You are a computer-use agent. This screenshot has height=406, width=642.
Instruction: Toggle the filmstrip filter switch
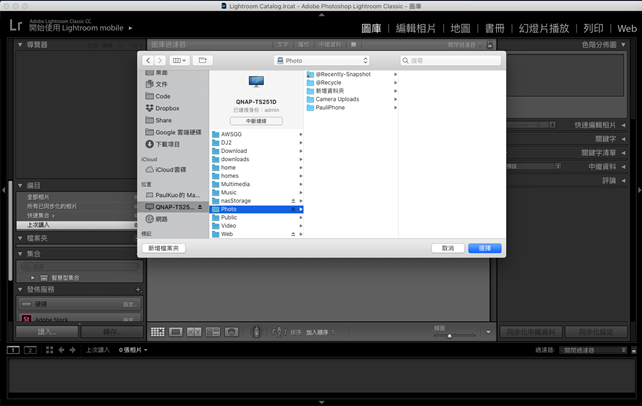click(634, 350)
